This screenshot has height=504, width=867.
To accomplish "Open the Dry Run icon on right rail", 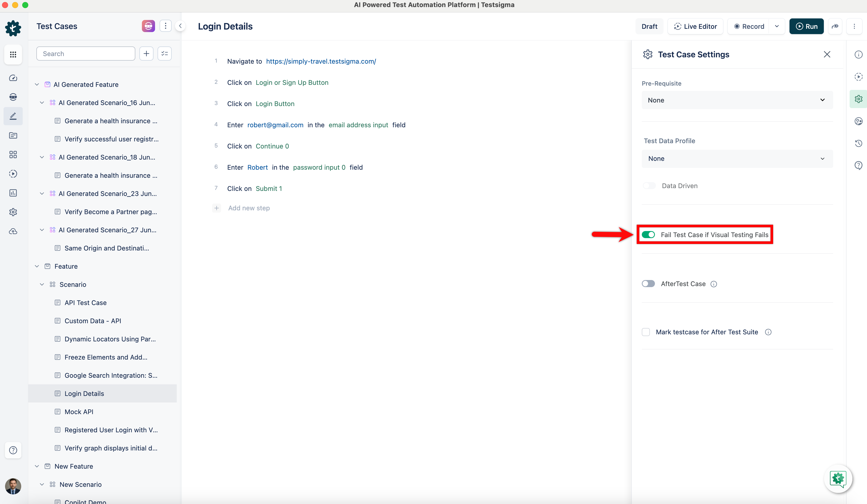I will coord(859,77).
